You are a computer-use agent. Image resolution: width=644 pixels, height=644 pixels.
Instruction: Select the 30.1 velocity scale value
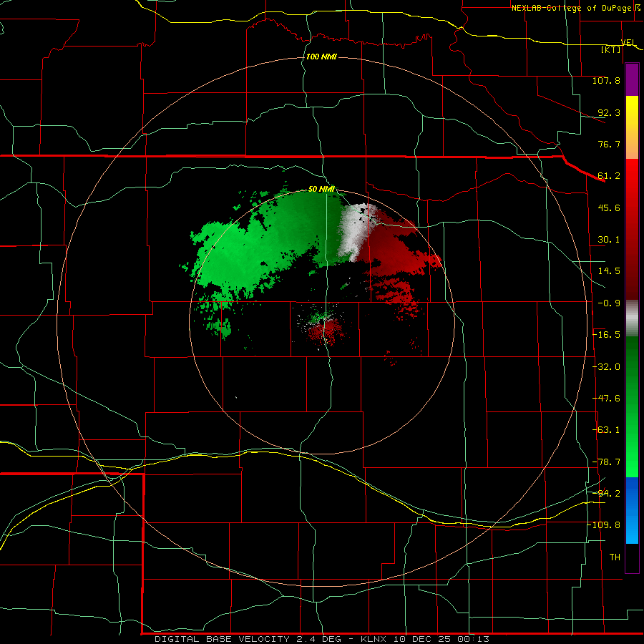609,240
